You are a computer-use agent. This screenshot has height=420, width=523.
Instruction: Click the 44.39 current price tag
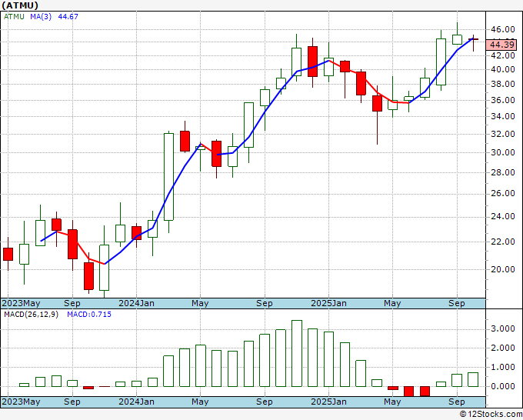point(501,45)
